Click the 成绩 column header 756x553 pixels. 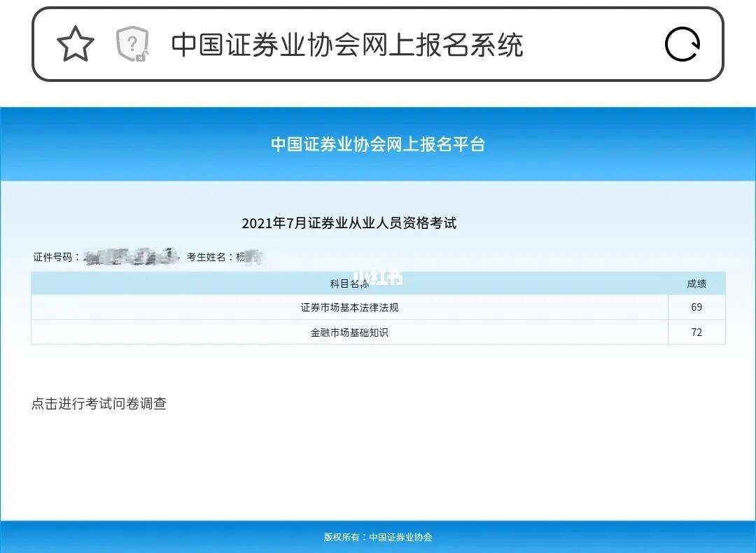(696, 283)
